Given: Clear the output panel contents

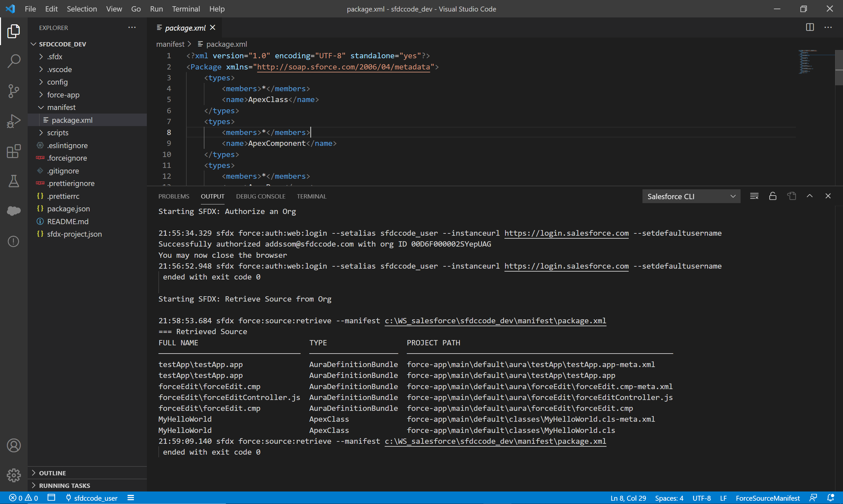Looking at the screenshot, I should coord(754,196).
